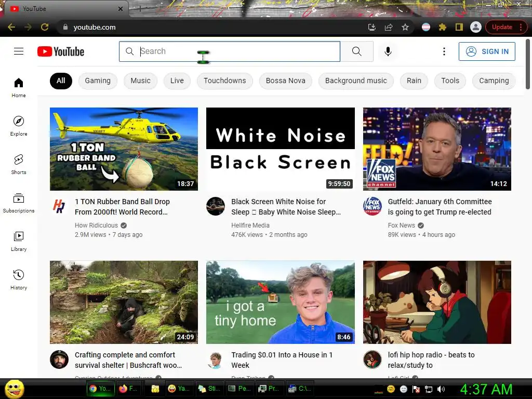Click title 'Trading $0.01 Into a House'

(x=282, y=360)
